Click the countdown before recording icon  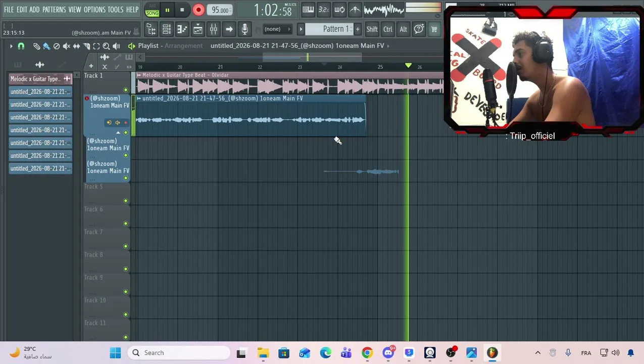tap(324, 10)
